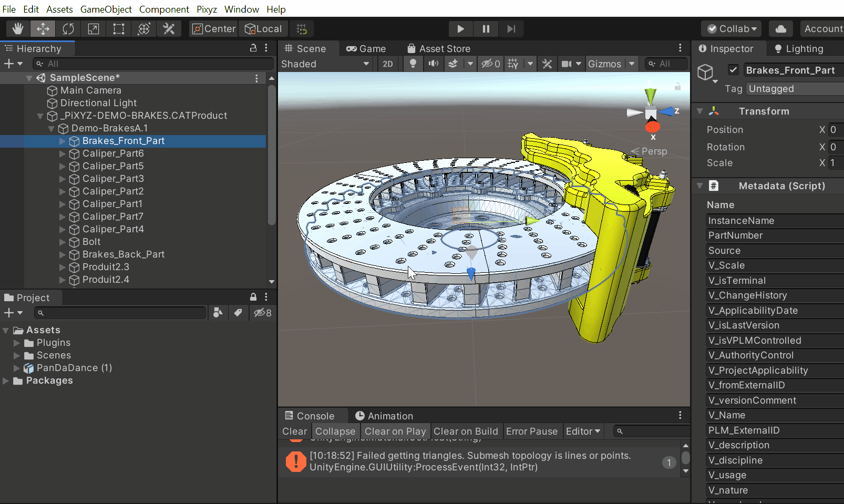Expand Caliper_Part6 in Hierarchy
The image size is (844, 504).
click(x=63, y=153)
